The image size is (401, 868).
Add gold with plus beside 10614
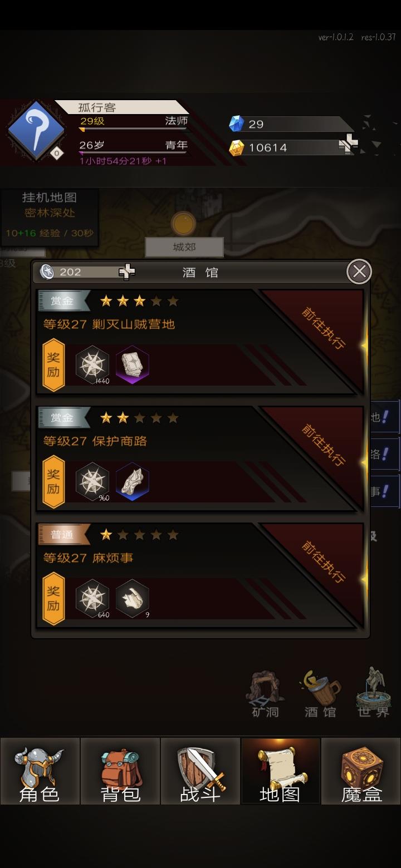point(348,145)
